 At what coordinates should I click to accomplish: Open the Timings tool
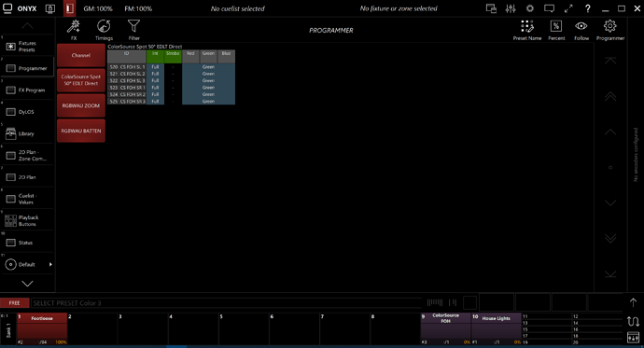tap(104, 30)
